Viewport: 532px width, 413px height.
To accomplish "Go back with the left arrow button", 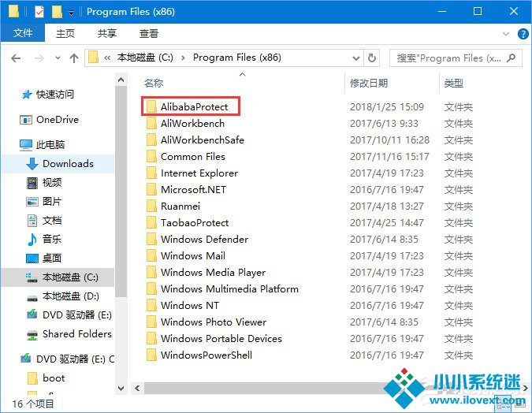I will 16,58.
